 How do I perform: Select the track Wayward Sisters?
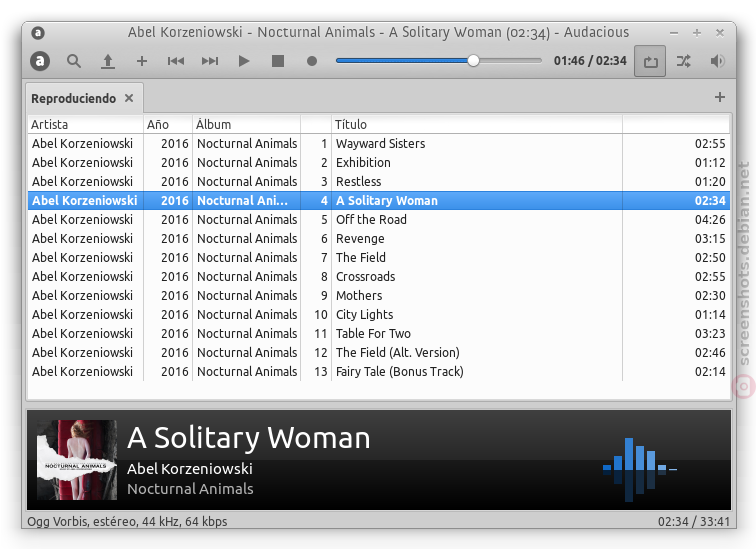pos(379,144)
